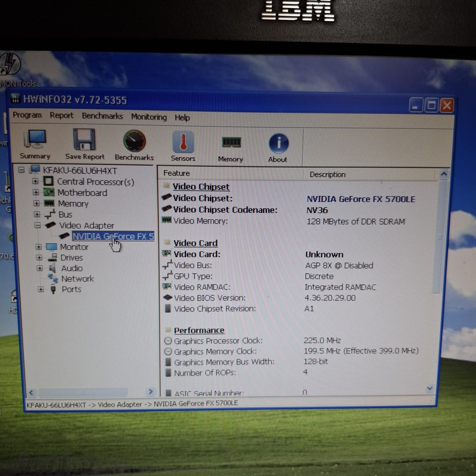
Task: Click icon beside Video Memory row
Action: coord(167,220)
